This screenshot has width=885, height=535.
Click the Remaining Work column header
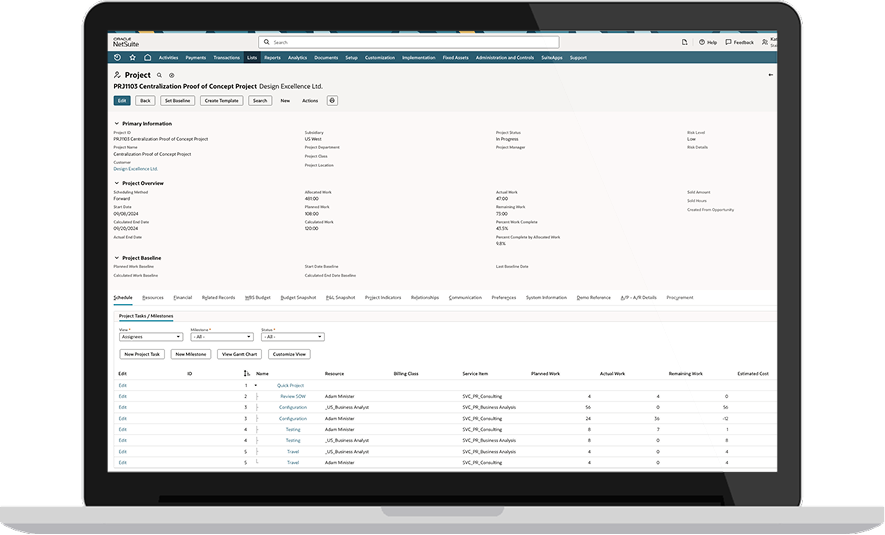pyautogui.click(x=686, y=374)
